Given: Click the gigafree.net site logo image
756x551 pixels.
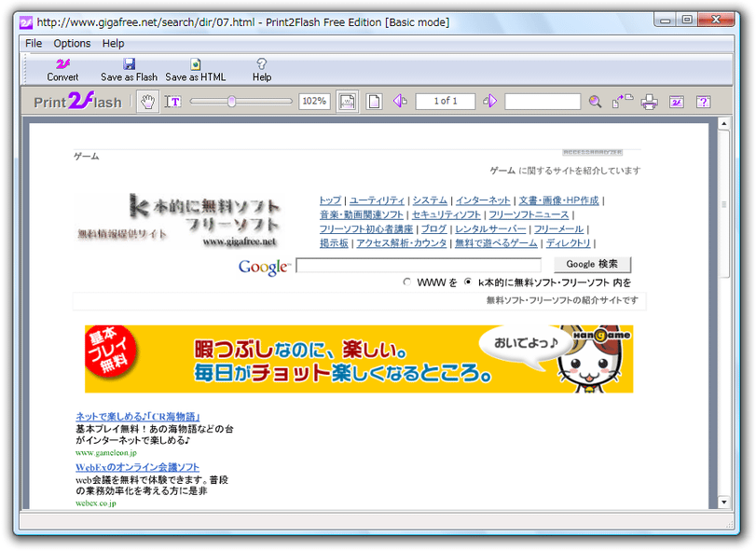Looking at the screenshot, I should click(x=178, y=220).
